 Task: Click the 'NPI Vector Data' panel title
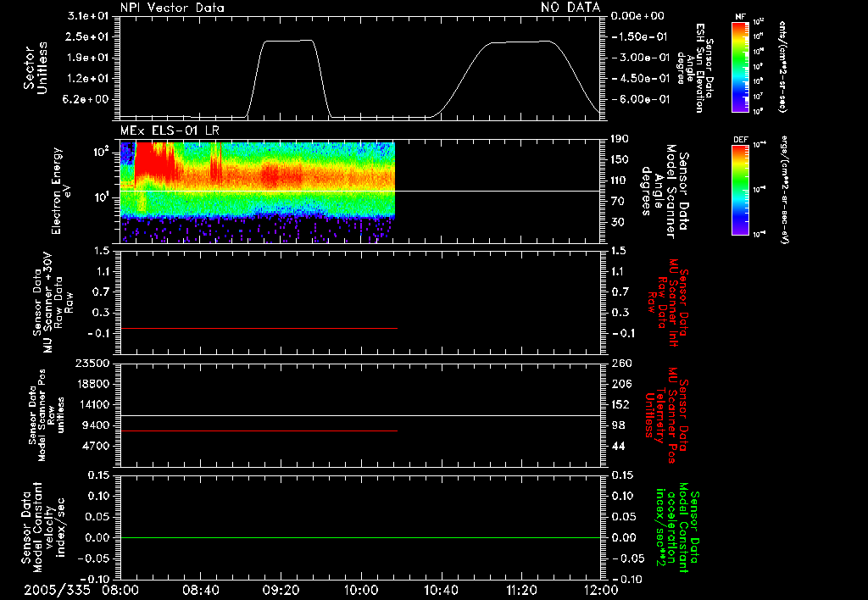tap(172, 8)
